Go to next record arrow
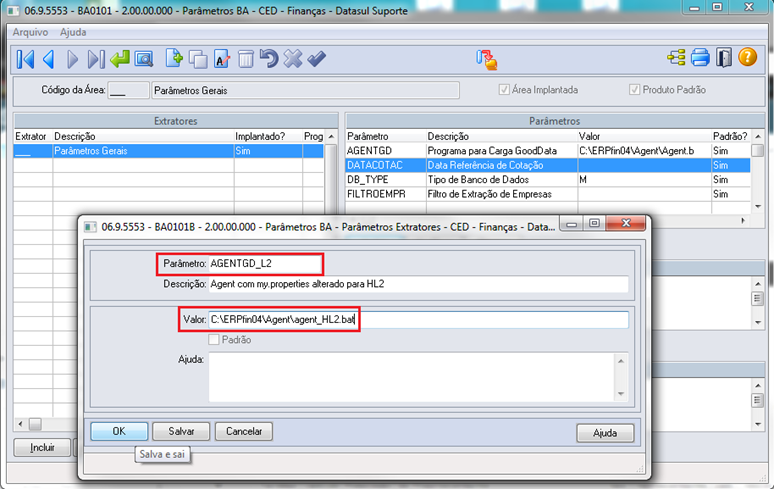 [x=72, y=59]
